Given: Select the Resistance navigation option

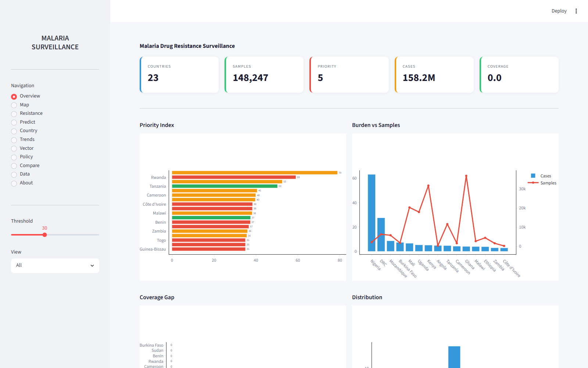Looking at the screenshot, I should tap(27, 113).
